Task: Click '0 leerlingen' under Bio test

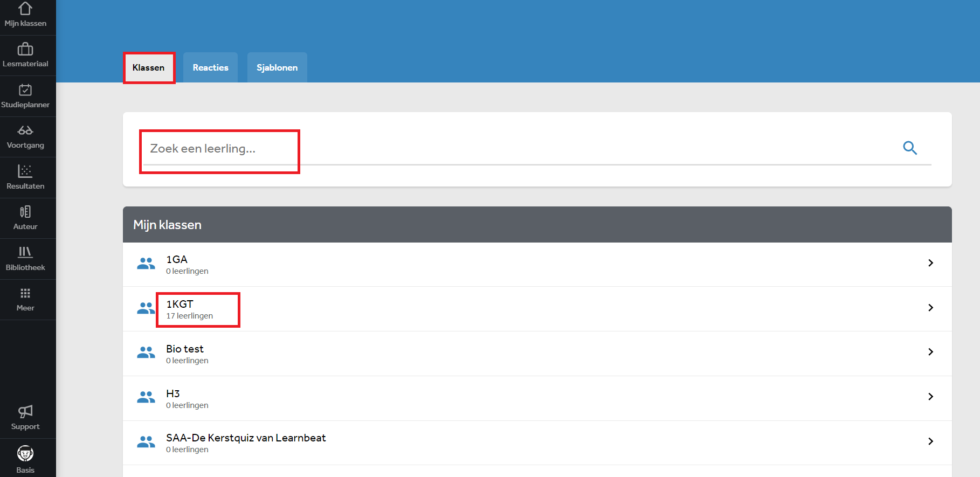Action: point(187,361)
